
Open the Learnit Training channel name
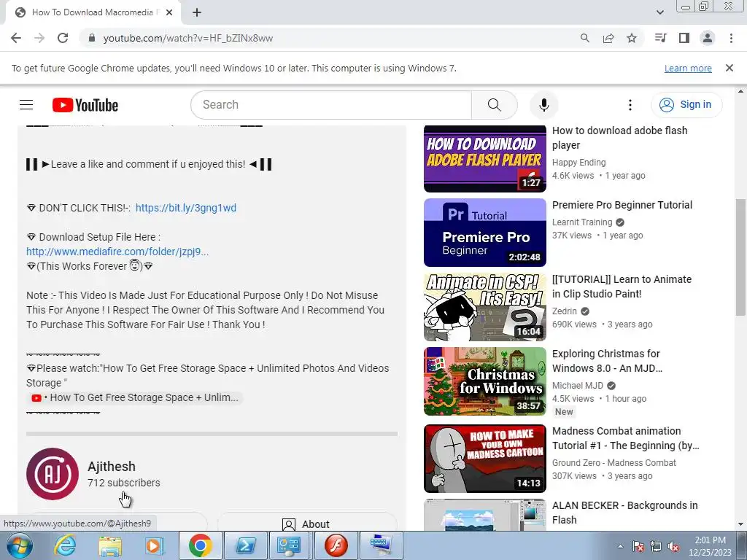pos(581,222)
